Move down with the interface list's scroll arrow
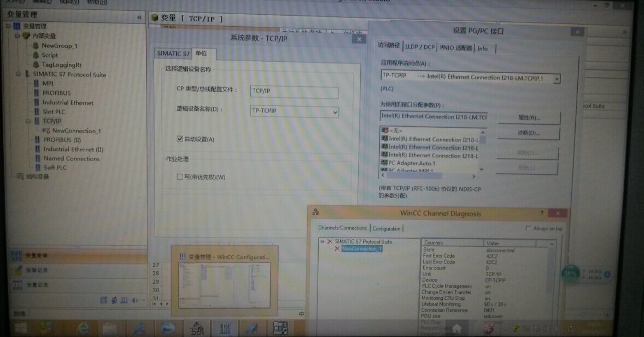The height and width of the screenshot is (337, 644). pos(481,169)
